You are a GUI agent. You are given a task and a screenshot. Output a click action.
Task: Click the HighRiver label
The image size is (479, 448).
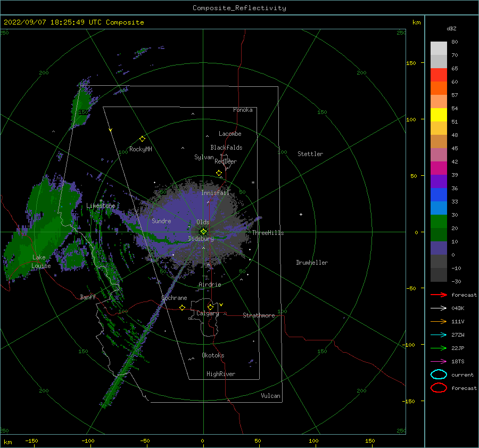tap(221, 374)
